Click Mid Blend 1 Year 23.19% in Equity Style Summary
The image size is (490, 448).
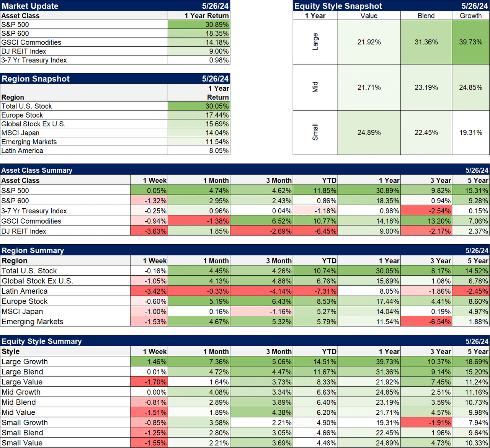click(x=369, y=402)
